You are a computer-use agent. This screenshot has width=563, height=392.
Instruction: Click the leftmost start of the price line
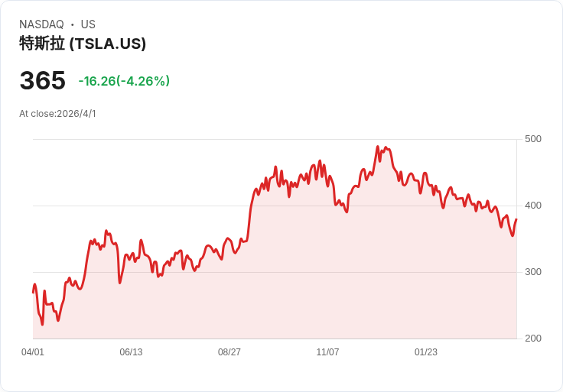33,293
